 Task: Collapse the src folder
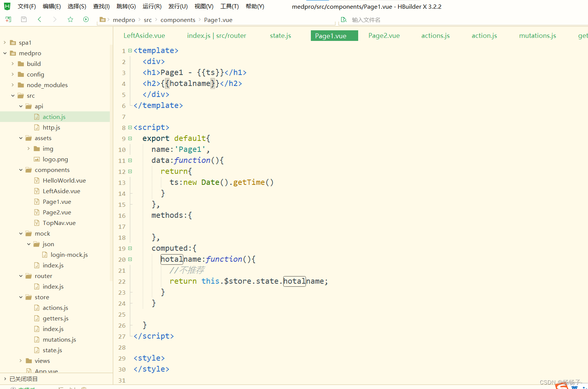[x=13, y=95]
